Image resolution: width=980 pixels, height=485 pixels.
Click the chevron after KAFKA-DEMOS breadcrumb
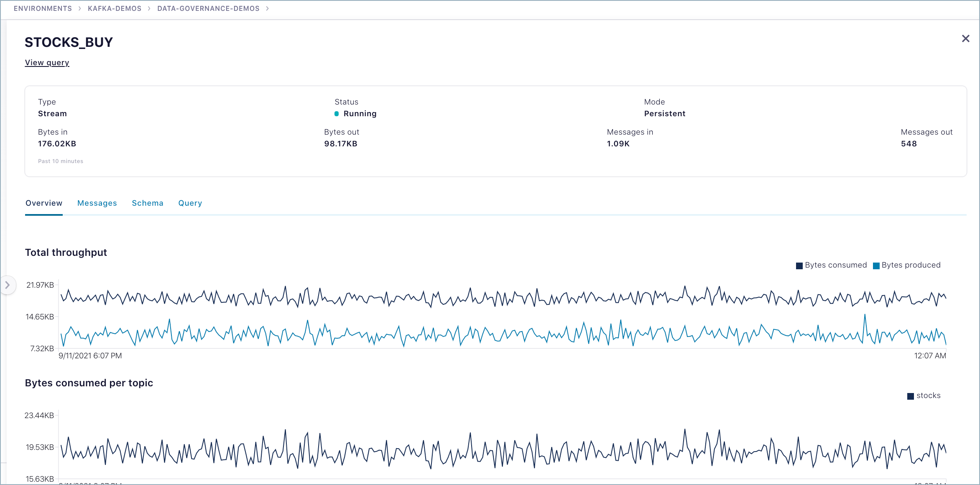pos(149,8)
